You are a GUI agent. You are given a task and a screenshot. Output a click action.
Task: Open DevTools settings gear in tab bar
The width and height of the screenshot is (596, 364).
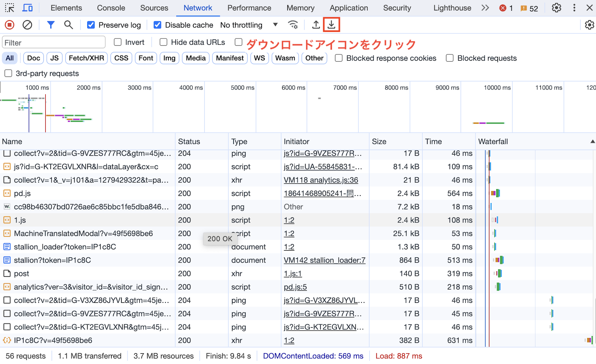(x=556, y=8)
